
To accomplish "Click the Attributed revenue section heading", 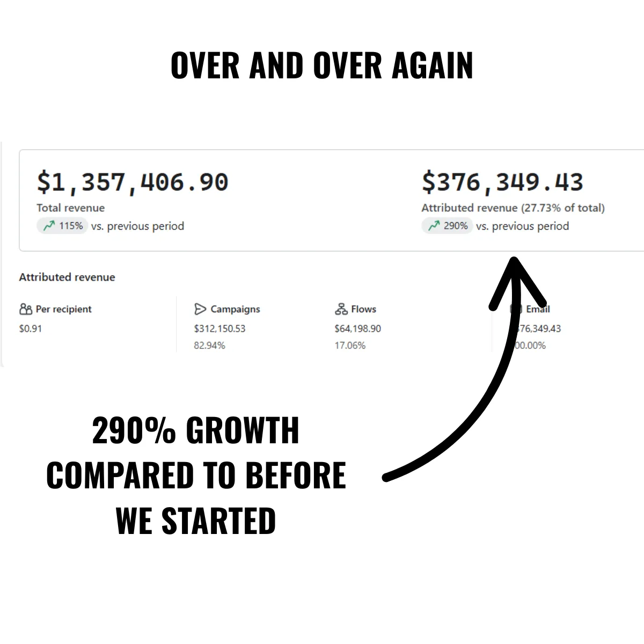I will click(x=67, y=277).
